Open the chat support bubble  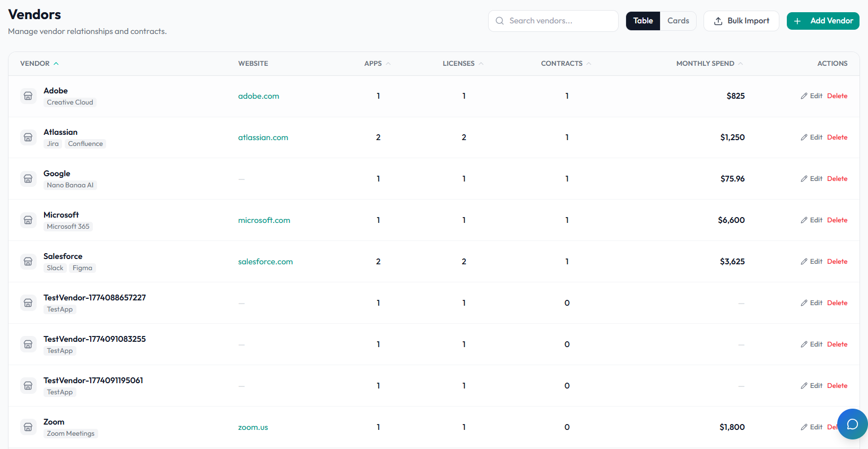click(852, 424)
